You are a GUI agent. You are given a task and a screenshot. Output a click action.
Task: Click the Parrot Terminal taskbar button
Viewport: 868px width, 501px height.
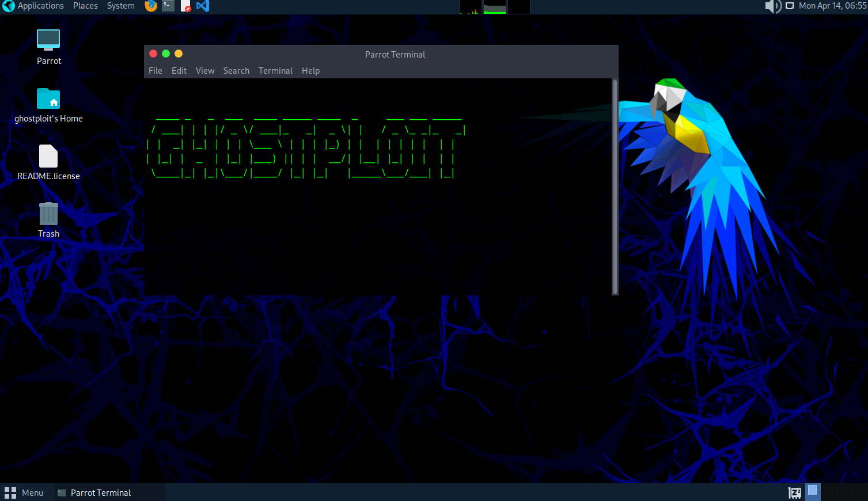coord(109,492)
